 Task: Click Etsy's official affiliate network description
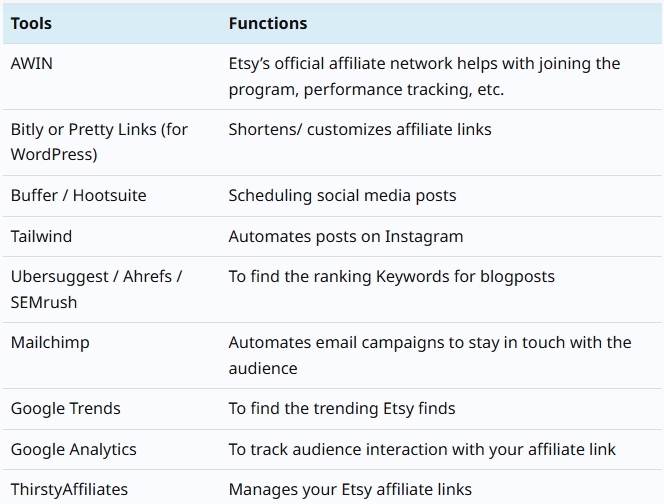point(424,76)
